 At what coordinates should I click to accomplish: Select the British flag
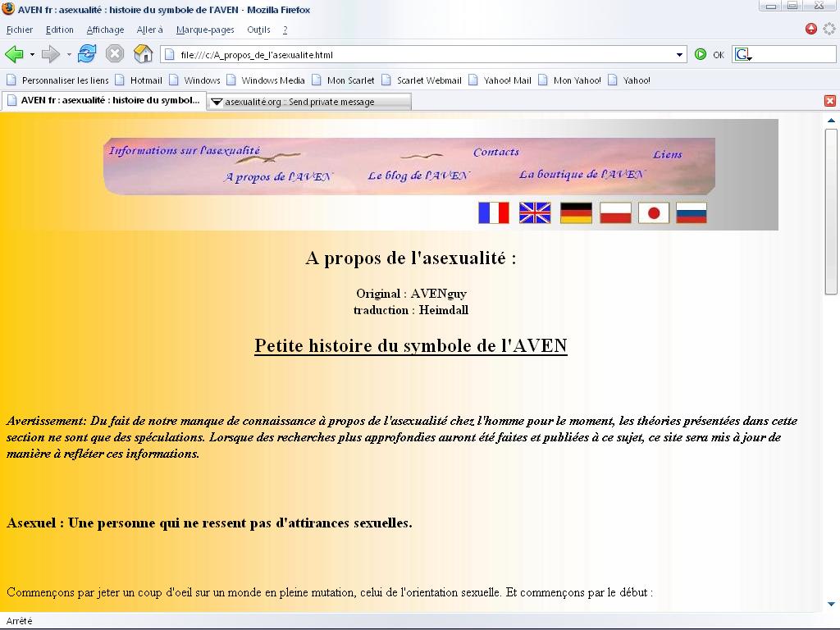coord(535,212)
